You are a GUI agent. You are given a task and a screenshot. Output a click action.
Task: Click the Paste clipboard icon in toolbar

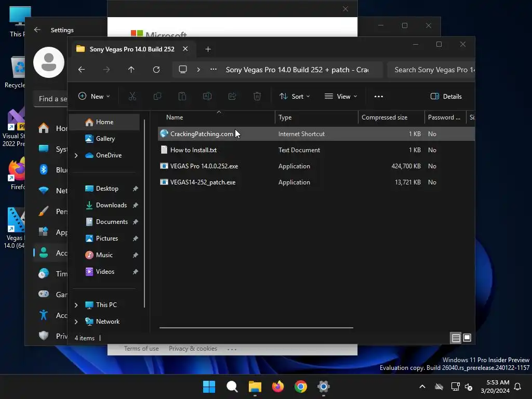(182, 96)
